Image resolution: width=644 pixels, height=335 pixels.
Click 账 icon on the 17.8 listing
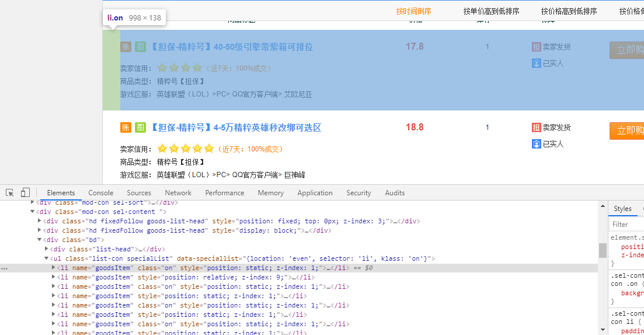[126, 47]
